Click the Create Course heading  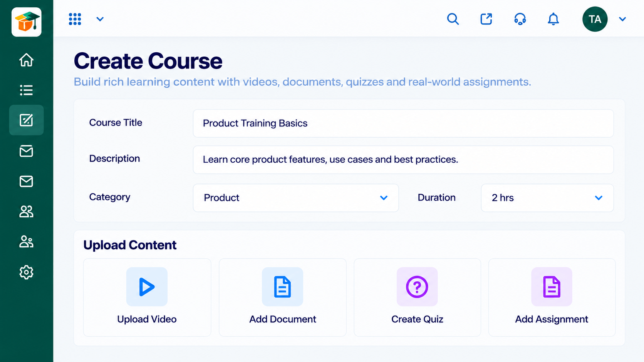tap(148, 61)
